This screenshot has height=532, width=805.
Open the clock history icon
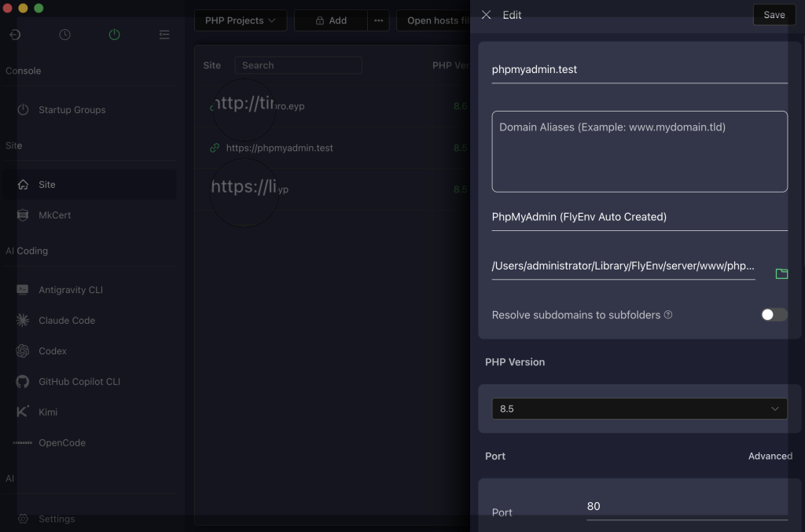pos(64,35)
